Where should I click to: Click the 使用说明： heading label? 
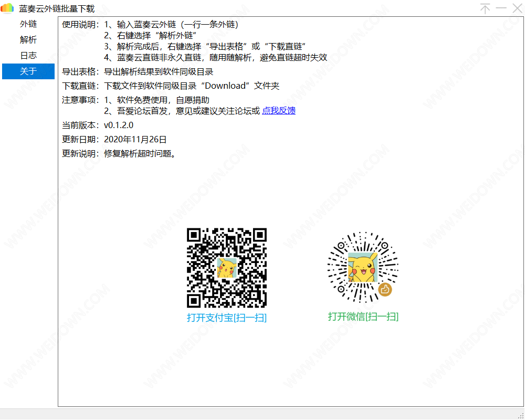[x=81, y=25]
